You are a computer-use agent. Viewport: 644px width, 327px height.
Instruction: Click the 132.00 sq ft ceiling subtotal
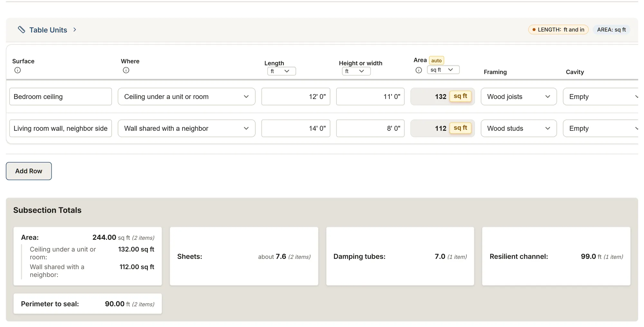click(x=136, y=249)
